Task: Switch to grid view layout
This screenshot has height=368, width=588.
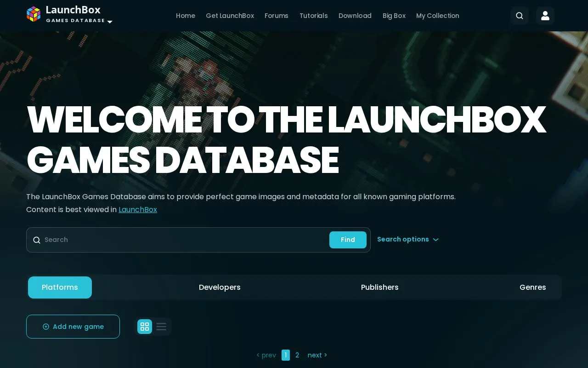Action: pyautogui.click(x=145, y=327)
